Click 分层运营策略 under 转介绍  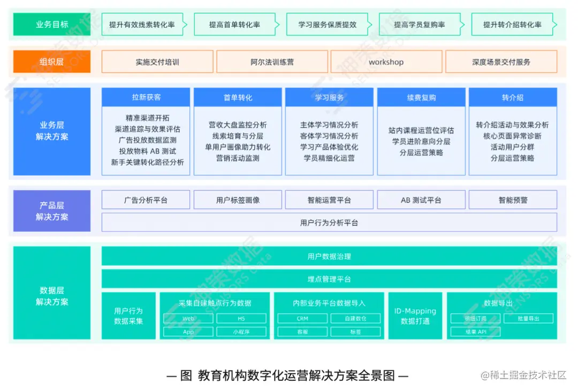512,158
